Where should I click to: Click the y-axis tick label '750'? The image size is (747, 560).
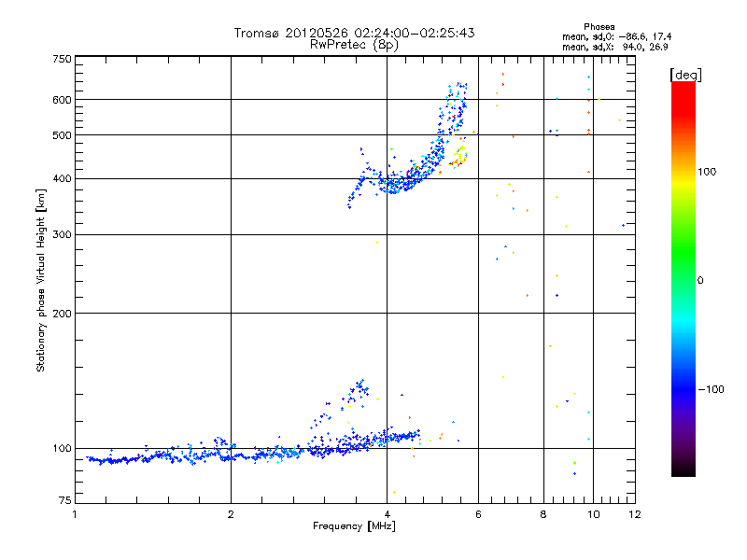pos(62,59)
